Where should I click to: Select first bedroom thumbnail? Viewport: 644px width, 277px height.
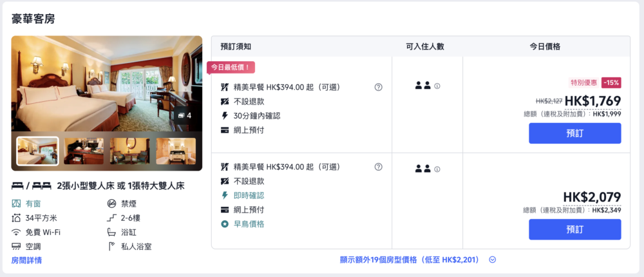37,151
